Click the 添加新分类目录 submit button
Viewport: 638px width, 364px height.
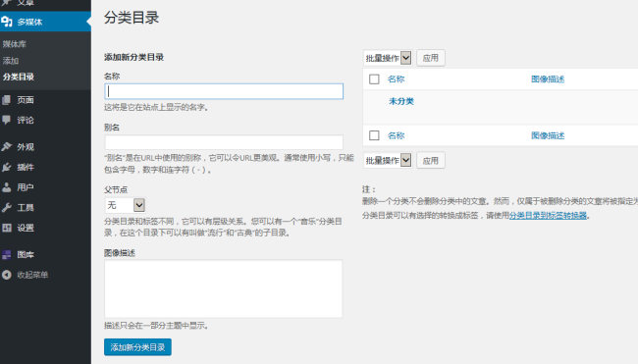137,347
